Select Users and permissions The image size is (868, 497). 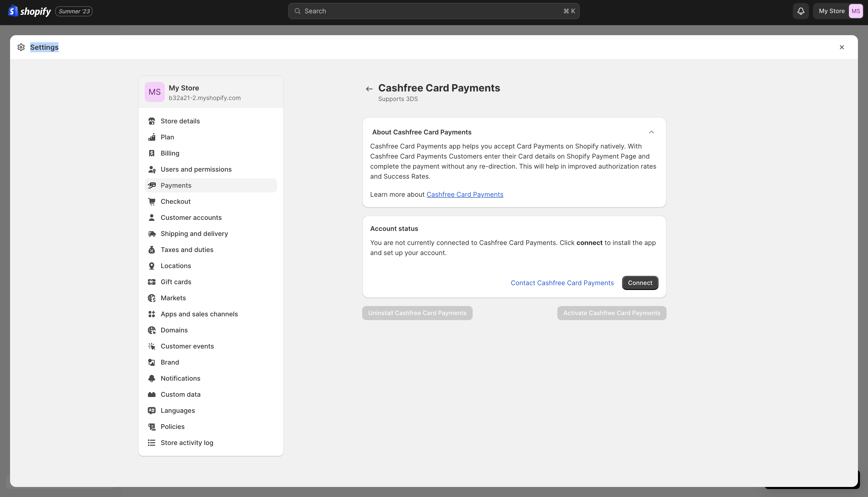tap(196, 169)
